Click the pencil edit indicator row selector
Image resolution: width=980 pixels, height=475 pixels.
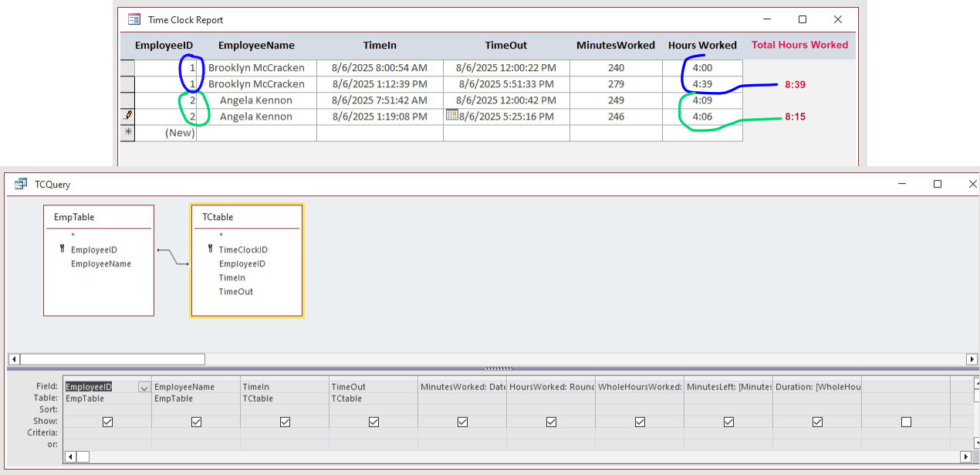pyautogui.click(x=128, y=116)
